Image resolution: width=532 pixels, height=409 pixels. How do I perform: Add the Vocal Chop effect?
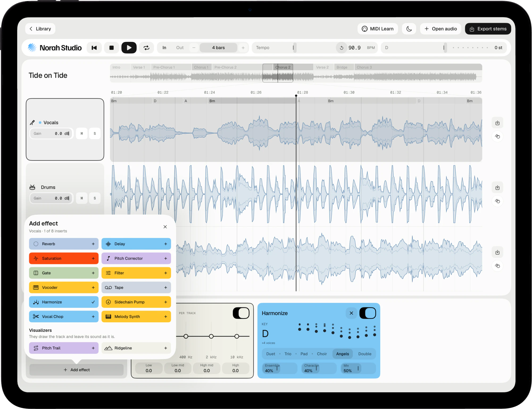tap(64, 317)
